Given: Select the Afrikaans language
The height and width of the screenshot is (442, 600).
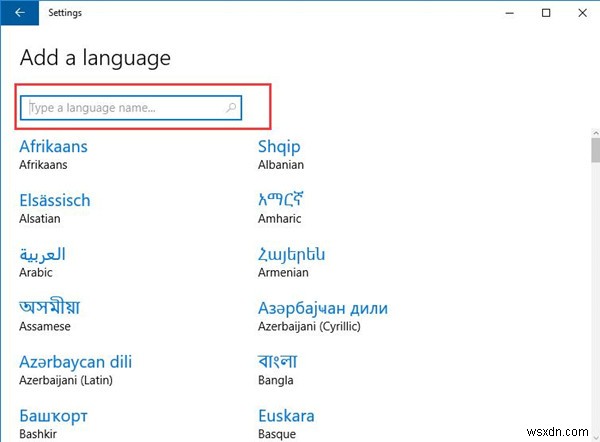Looking at the screenshot, I should click(54, 155).
